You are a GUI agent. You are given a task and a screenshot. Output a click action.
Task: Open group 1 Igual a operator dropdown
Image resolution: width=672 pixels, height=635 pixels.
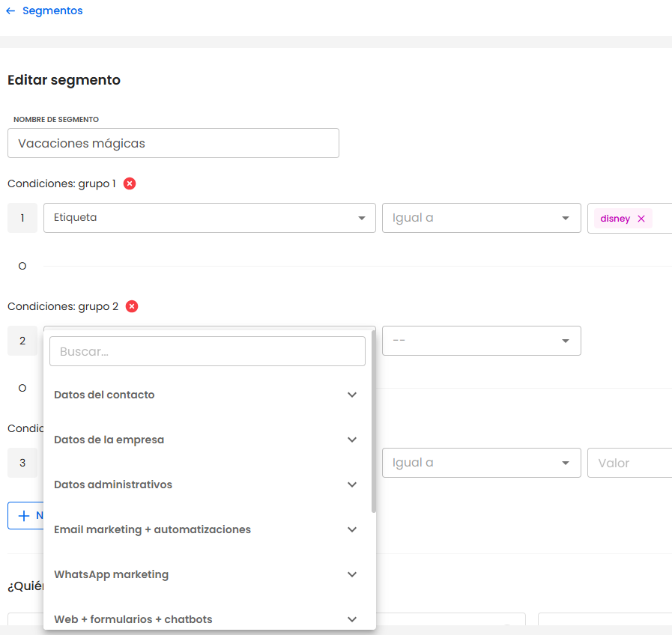pos(481,218)
